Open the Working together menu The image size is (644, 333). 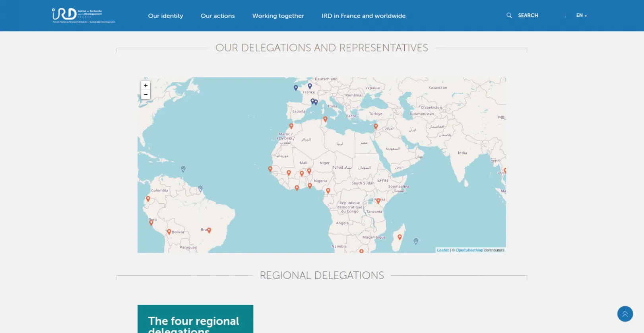click(278, 16)
